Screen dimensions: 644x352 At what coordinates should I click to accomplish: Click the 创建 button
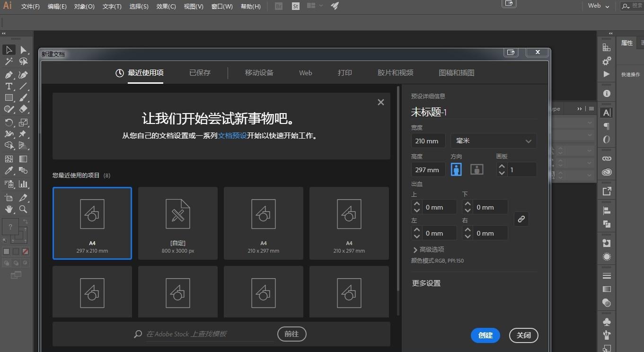point(485,335)
